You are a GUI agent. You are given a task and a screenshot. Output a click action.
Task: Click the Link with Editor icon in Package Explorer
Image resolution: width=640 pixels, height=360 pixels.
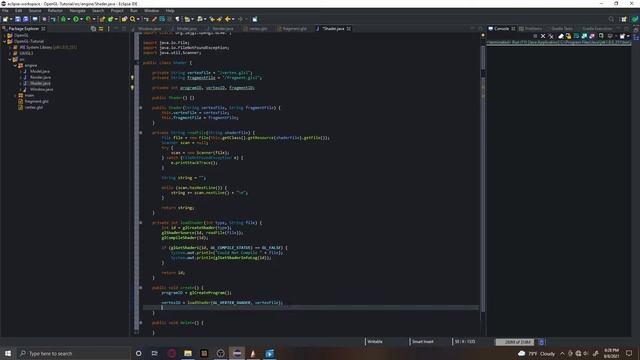pyautogui.click(x=101, y=29)
